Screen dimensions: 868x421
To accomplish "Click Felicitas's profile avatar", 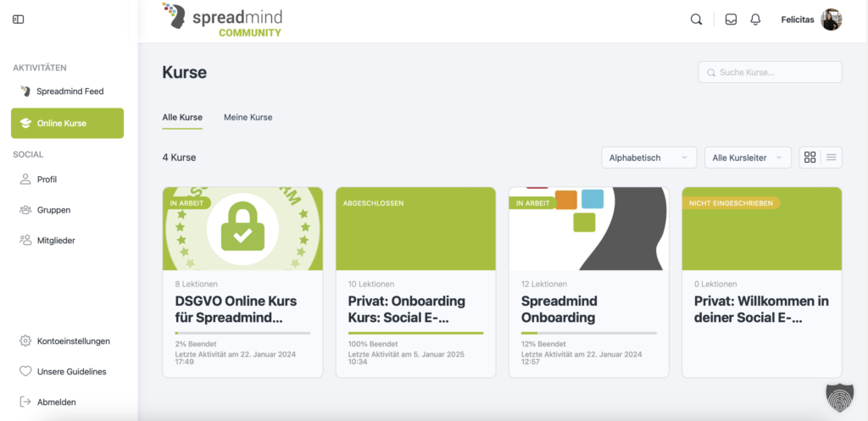I will tap(832, 19).
